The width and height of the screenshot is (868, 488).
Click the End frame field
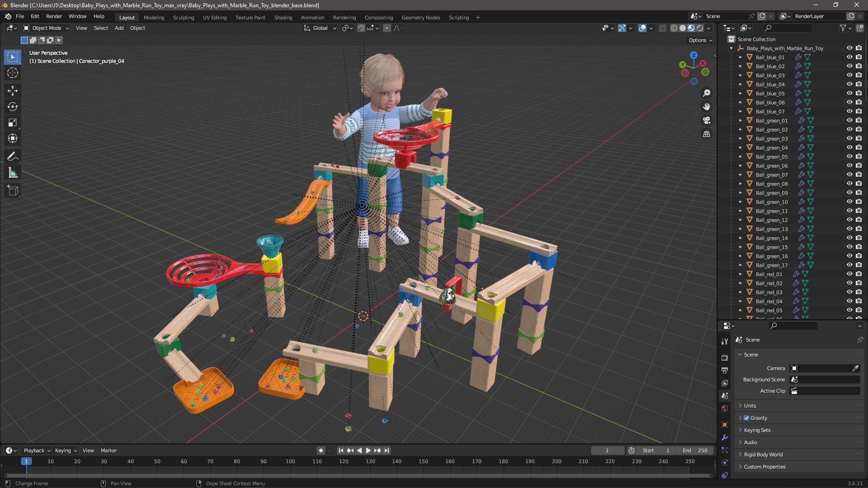pyautogui.click(x=695, y=450)
